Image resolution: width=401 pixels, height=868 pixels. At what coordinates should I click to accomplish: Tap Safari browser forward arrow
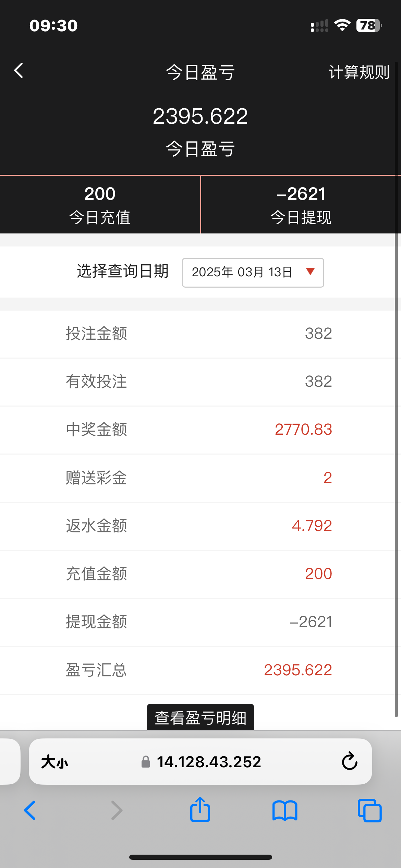pyautogui.click(x=117, y=810)
